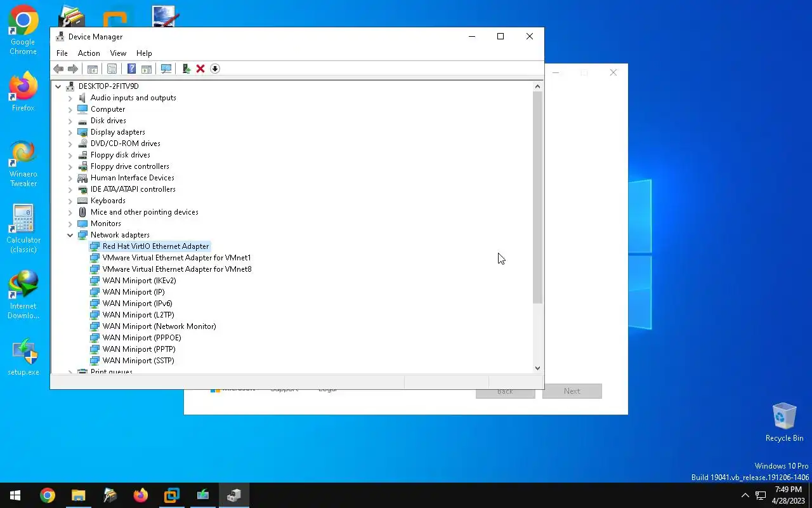Open Internet Download Manager desktop icon
Viewport: 812px width, 508px height.
click(x=23, y=295)
